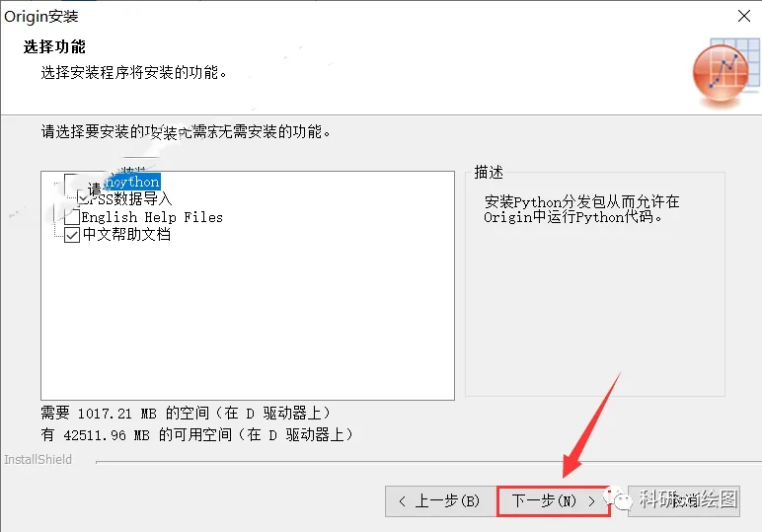Click the WeChat watermark icon

618,498
